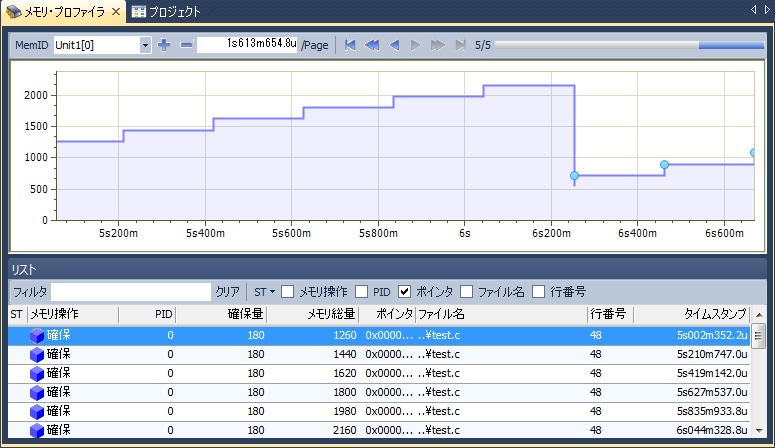Toggle the ファイル名 filter checkbox

tap(466, 292)
